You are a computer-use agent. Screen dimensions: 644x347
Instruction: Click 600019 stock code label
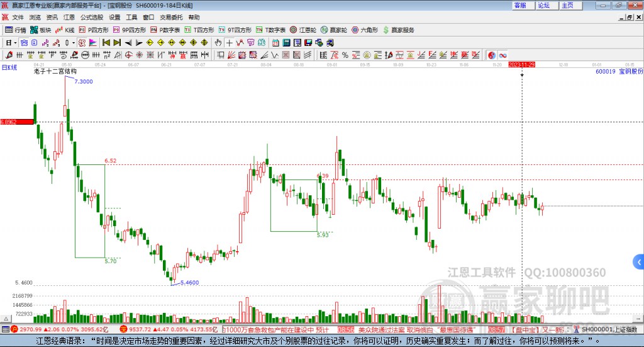point(606,72)
